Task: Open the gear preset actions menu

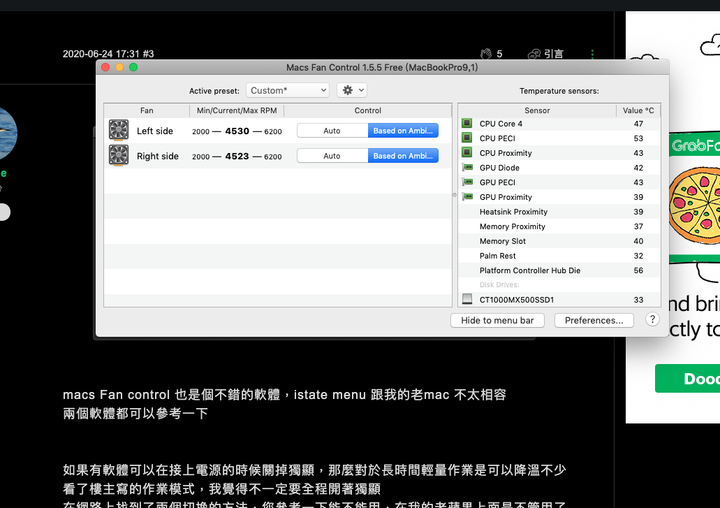Action: 352,90
